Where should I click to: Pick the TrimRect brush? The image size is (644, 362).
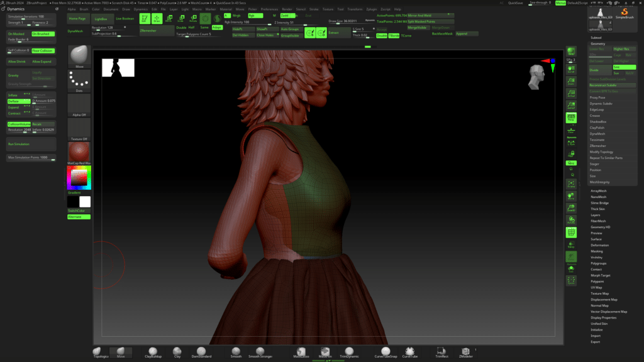[441, 352]
